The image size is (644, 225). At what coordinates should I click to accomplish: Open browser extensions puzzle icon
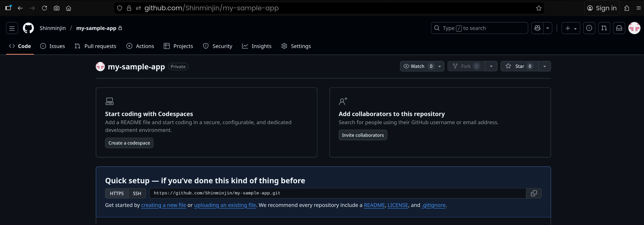(x=627, y=8)
